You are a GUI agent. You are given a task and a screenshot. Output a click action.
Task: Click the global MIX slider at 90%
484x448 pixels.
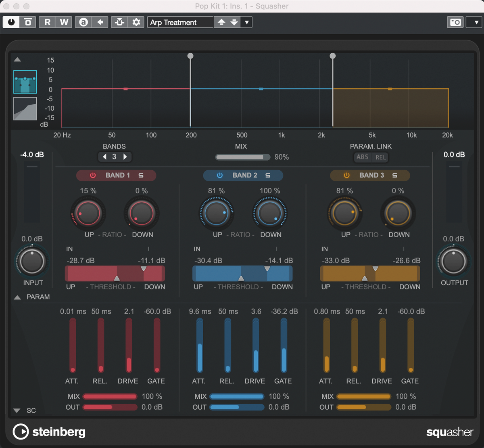tap(243, 157)
